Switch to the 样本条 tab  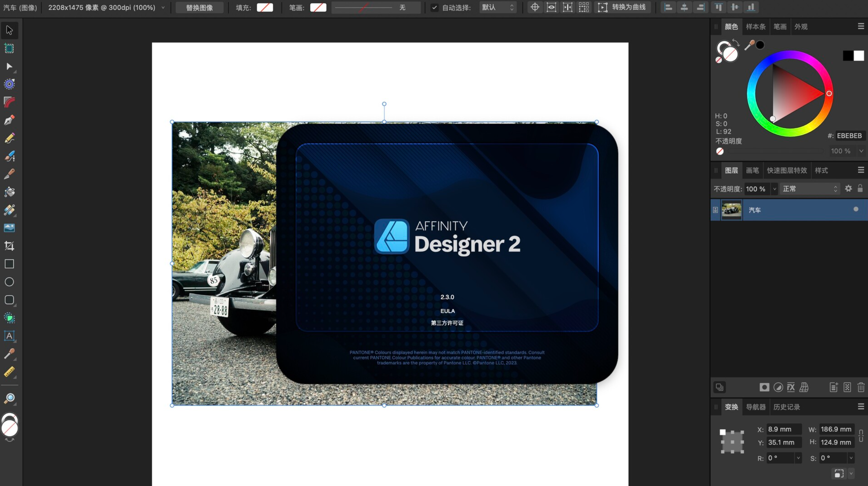click(x=756, y=27)
